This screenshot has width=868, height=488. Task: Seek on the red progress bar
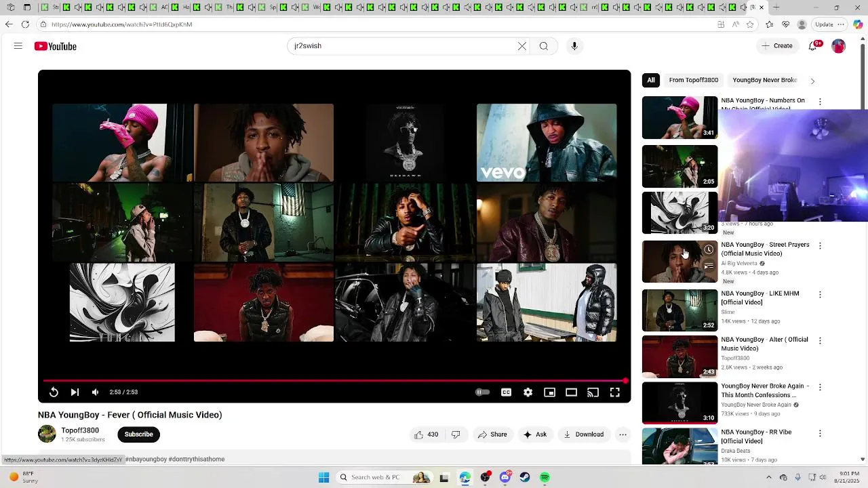334,381
